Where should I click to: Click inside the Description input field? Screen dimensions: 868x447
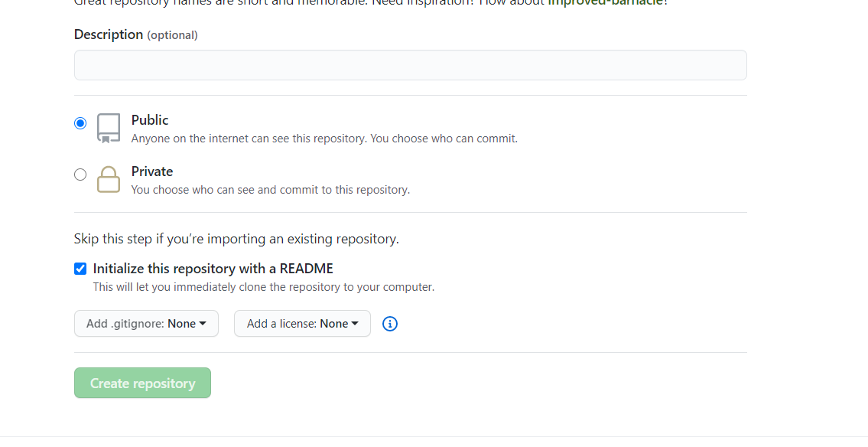click(410, 64)
